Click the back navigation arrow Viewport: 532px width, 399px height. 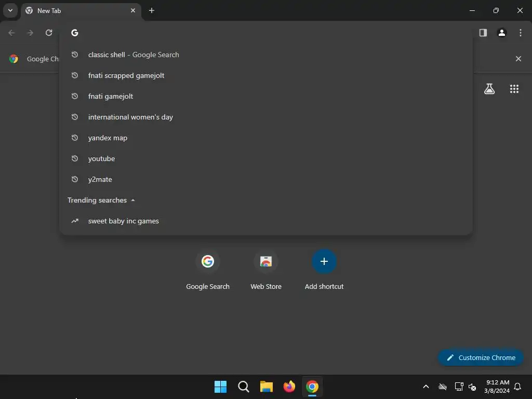11,33
